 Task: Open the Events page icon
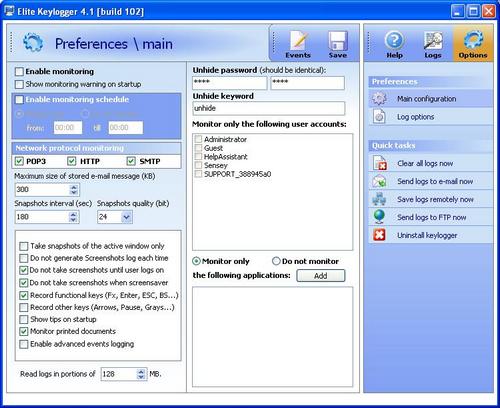pyautogui.click(x=298, y=41)
